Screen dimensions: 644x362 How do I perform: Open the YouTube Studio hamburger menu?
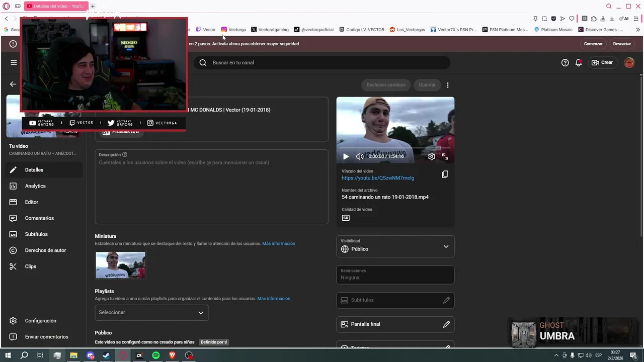click(14, 63)
